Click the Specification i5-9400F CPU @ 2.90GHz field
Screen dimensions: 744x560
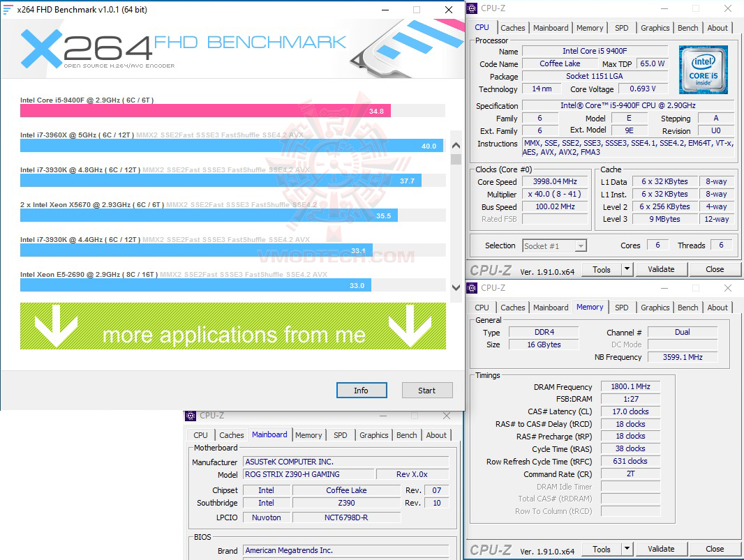pyautogui.click(x=627, y=105)
